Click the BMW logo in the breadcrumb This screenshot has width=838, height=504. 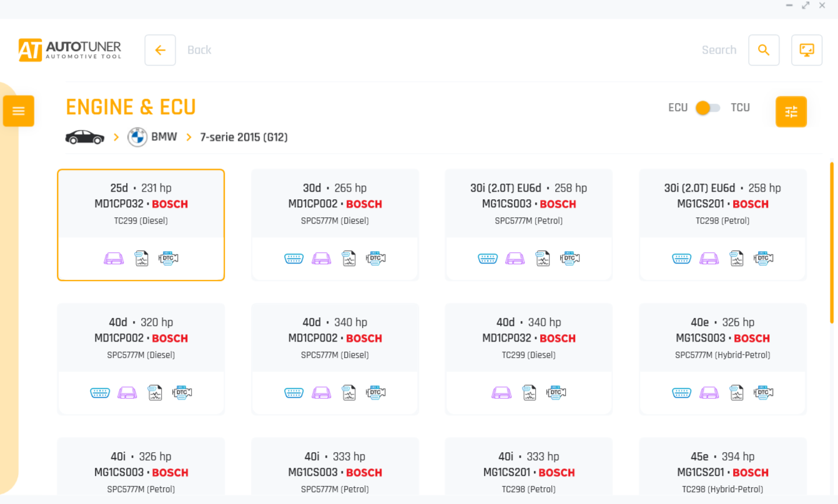137,137
